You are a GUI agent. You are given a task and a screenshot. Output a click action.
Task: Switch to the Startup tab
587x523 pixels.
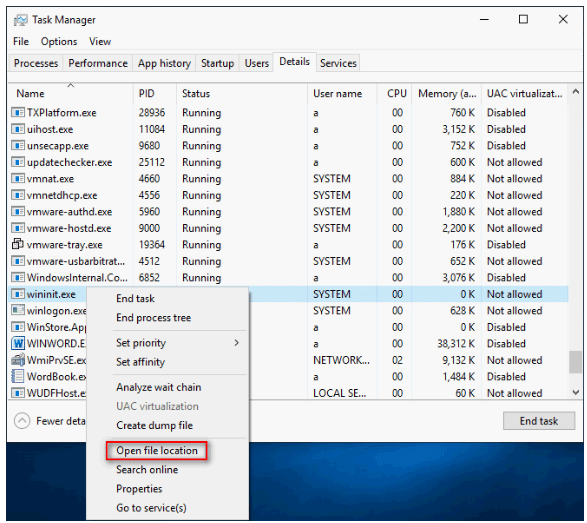(x=218, y=63)
